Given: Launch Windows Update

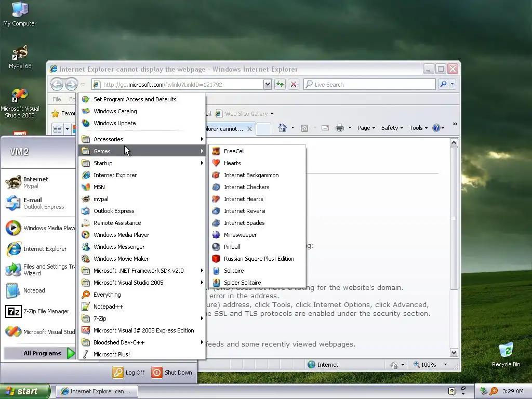Looking at the screenshot, I should 142,123.
